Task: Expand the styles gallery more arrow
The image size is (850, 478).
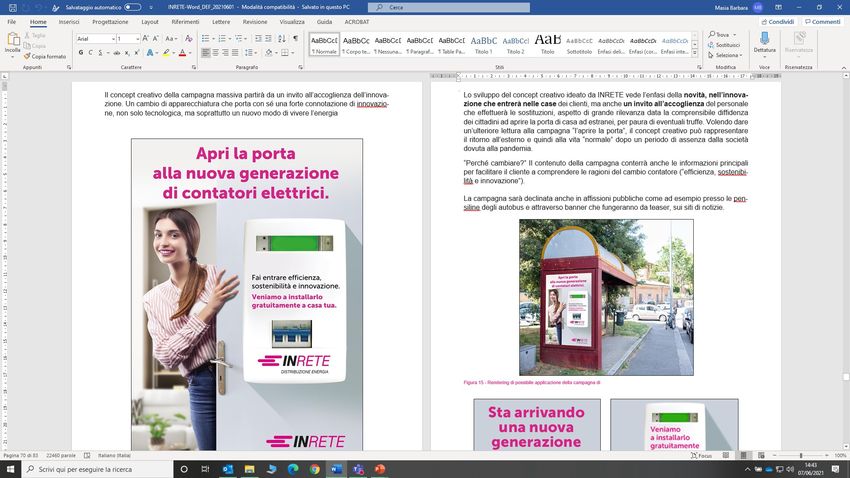Action: click(x=697, y=55)
